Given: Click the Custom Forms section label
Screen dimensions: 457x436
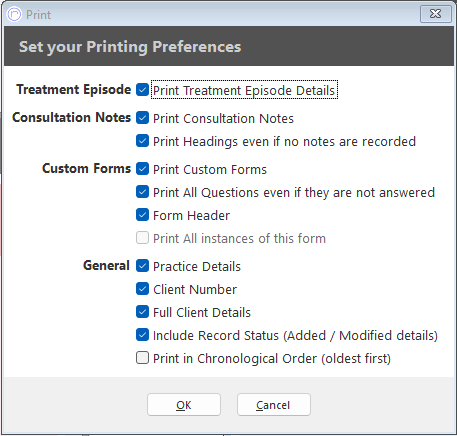Looking at the screenshot, I should click(x=87, y=168).
